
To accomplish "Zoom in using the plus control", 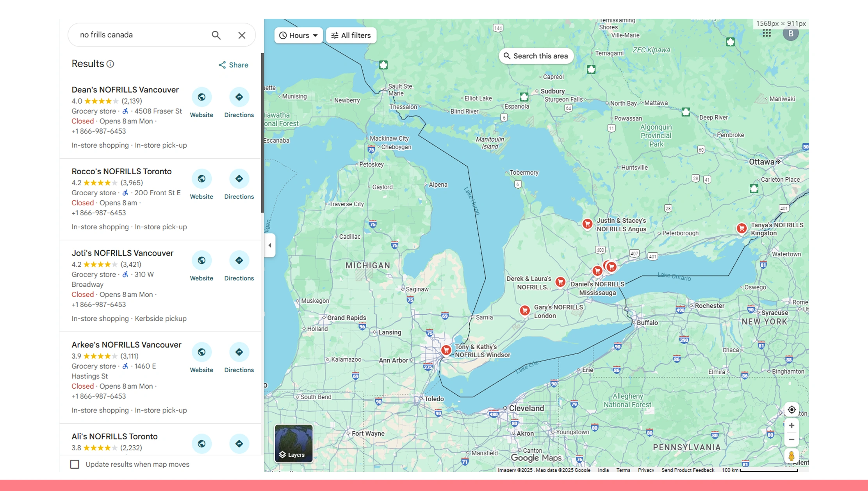I will pyautogui.click(x=792, y=425).
